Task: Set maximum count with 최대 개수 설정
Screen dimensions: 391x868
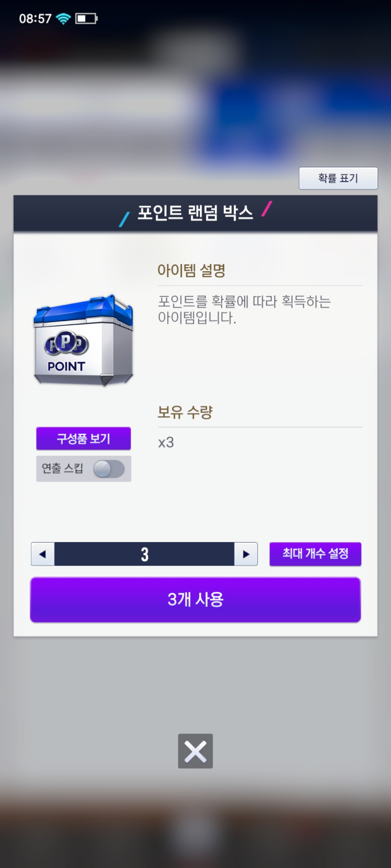Action: tap(315, 554)
